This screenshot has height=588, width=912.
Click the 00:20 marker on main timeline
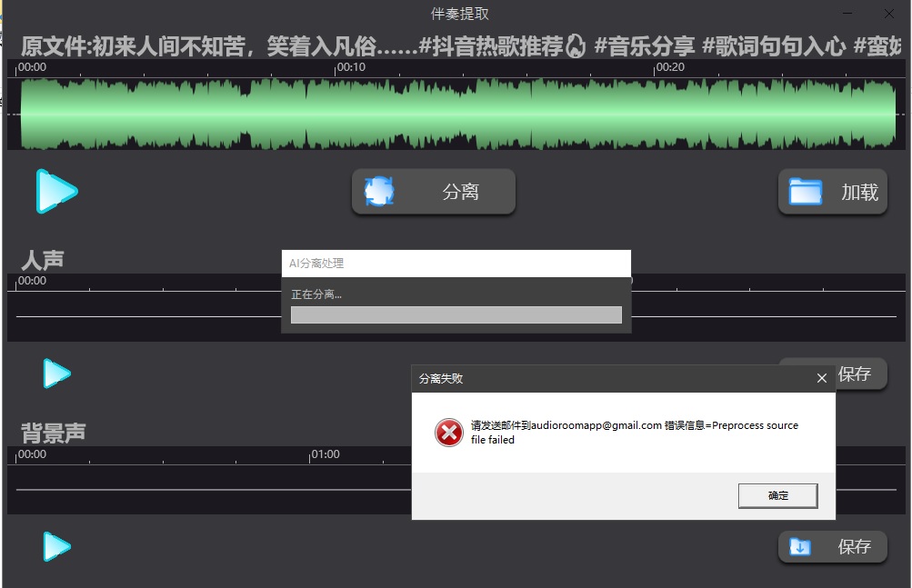(x=672, y=66)
